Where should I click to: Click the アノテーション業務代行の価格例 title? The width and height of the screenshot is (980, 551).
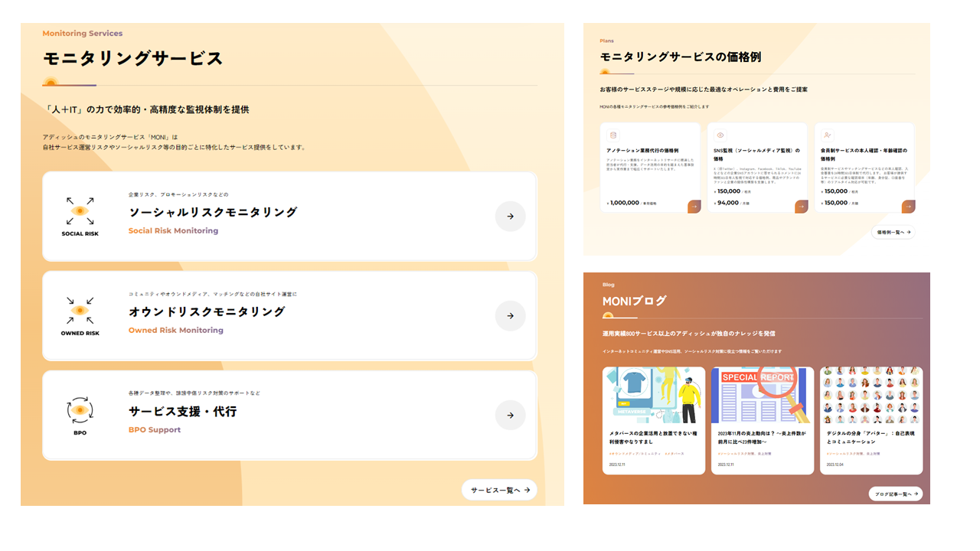tap(642, 151)
